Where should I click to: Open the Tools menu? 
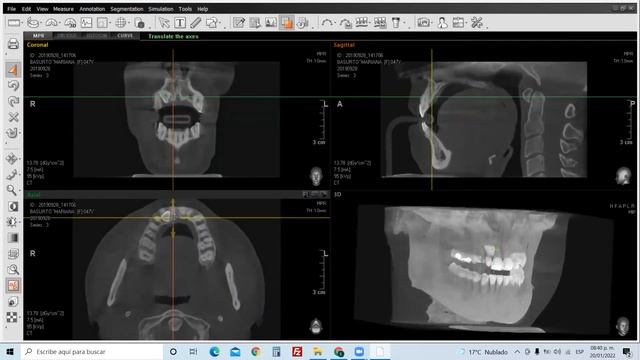[185, 9]
